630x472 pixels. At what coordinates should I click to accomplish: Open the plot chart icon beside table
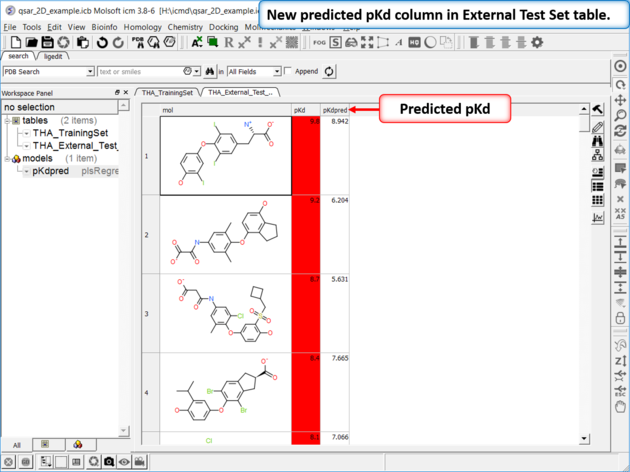[x=598, y=217]
